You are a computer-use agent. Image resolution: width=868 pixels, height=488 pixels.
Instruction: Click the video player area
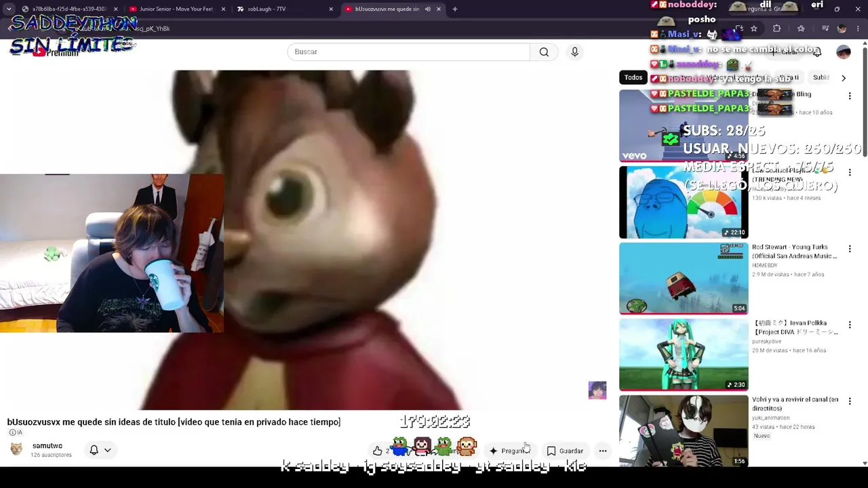pos(305,240)
